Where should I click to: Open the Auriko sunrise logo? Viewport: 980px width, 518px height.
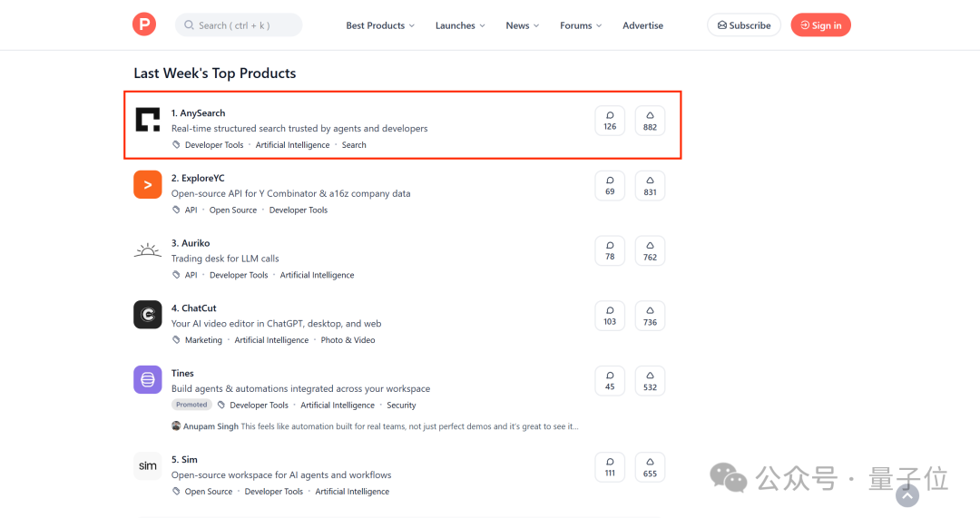[x=148, y=250]
